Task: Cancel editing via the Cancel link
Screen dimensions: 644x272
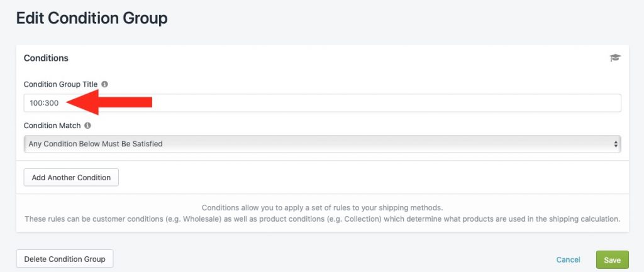Action: 568,259
